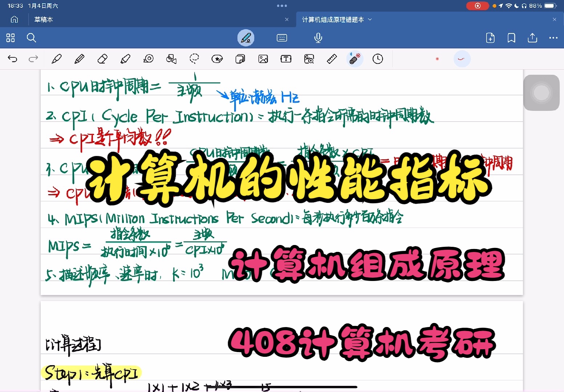Pick the Highlighter tool
Image resolution: width=564 pixels, height=392 pixels.
[125, 59]
